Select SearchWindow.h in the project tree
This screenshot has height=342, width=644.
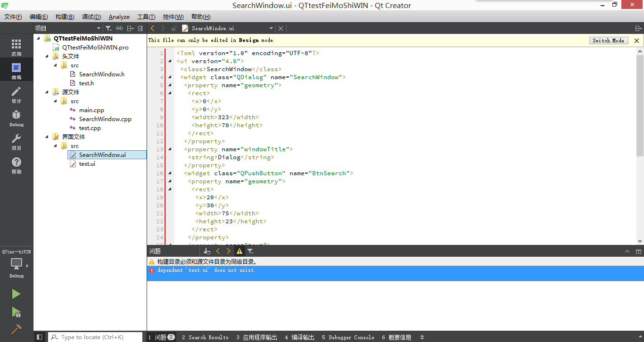coord(102,74)
